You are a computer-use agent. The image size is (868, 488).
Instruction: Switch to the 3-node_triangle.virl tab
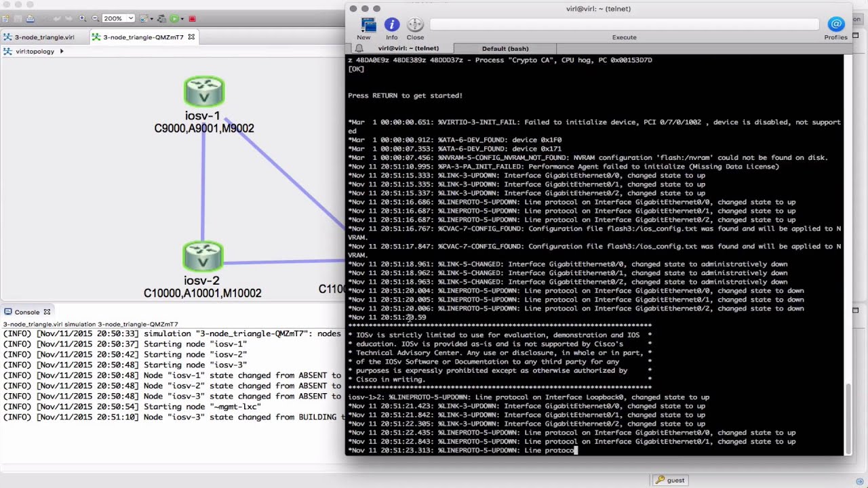(45, 37)
